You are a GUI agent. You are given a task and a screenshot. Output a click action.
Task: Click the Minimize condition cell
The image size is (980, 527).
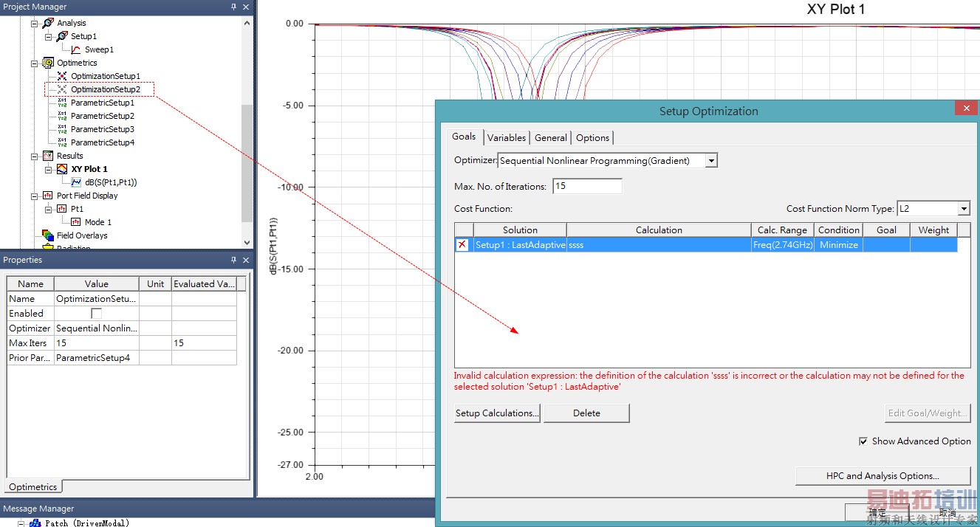click(x=839, y=245)
